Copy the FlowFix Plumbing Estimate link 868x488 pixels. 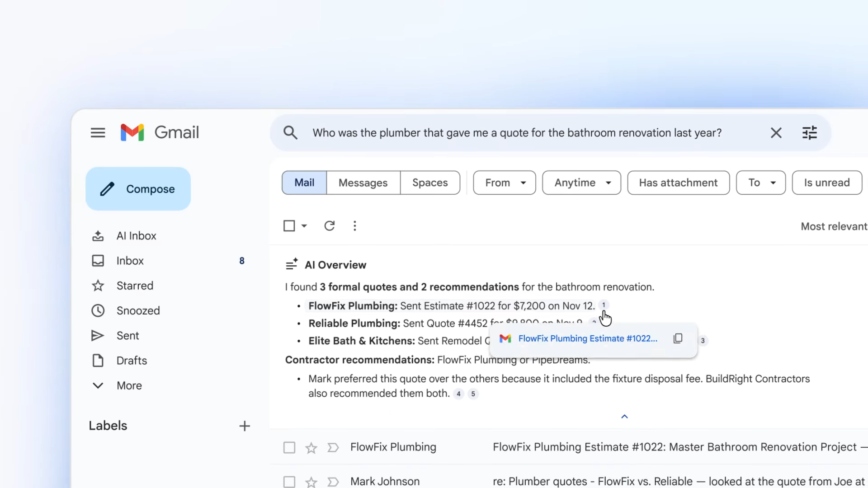pyautogui.click(x=678, y=338)
